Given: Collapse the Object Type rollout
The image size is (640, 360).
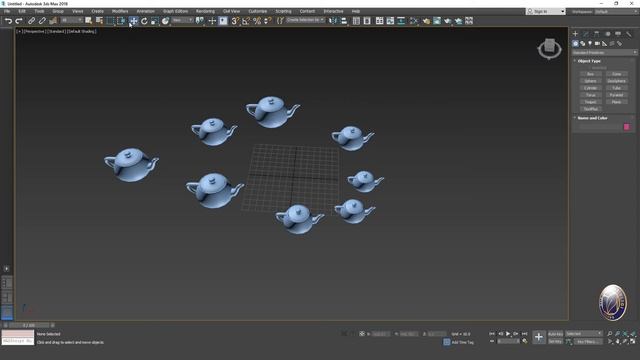Looking at the screenshot, I should click(589, 61).
